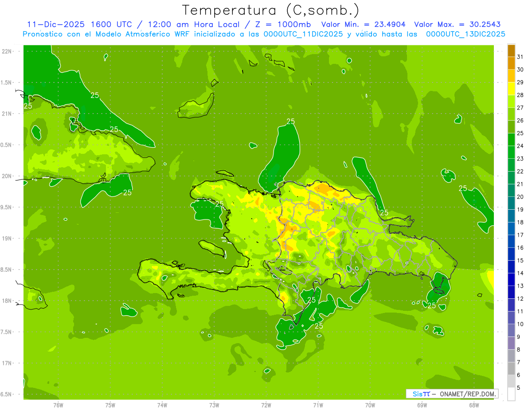This screenshot has width=532, height=411.
Task: Click the '22N' latitude axis label
Action: (x=7, y=51)
